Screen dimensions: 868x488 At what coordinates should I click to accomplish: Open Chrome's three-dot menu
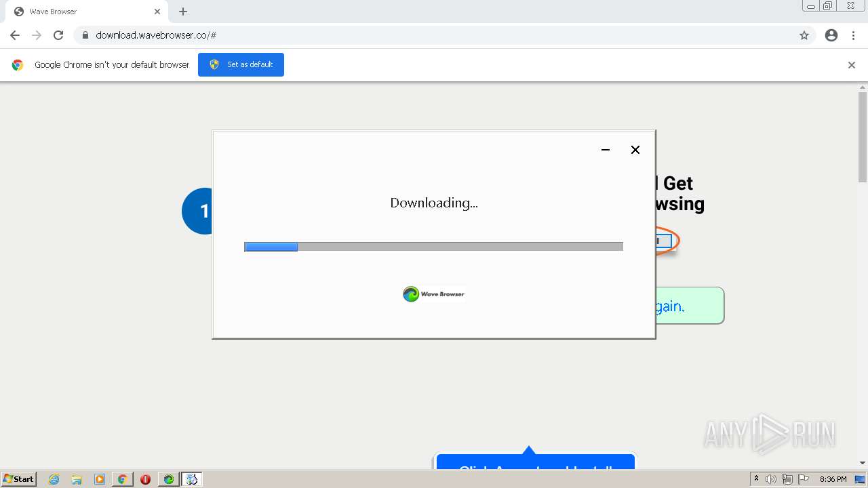(x=854, y=35)
